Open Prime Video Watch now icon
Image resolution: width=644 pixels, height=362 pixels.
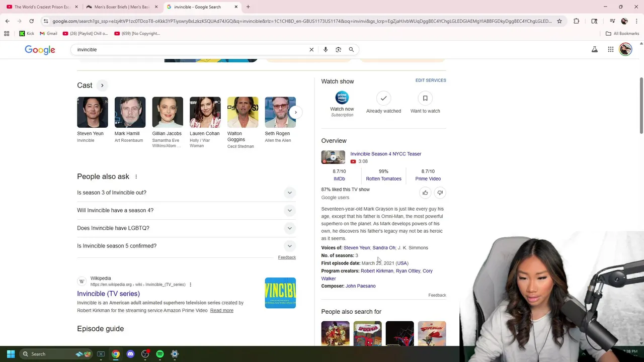click(342, 98)
